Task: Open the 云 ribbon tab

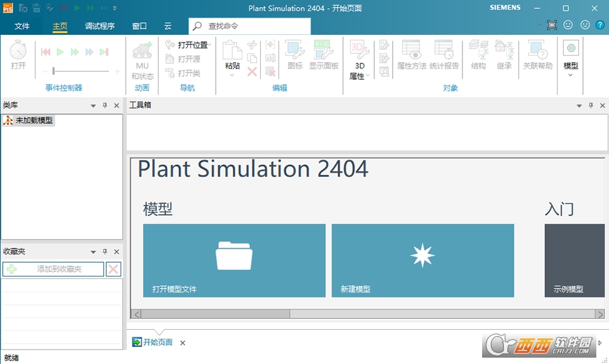Action: pos(167,26)
